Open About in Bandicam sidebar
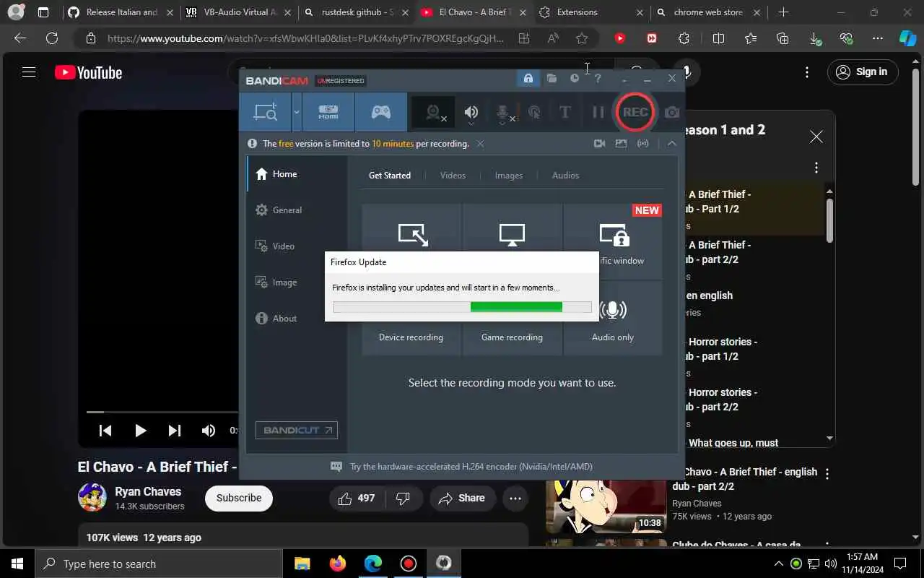The height and width of the screenshot is (578, 924). [297, 319]
